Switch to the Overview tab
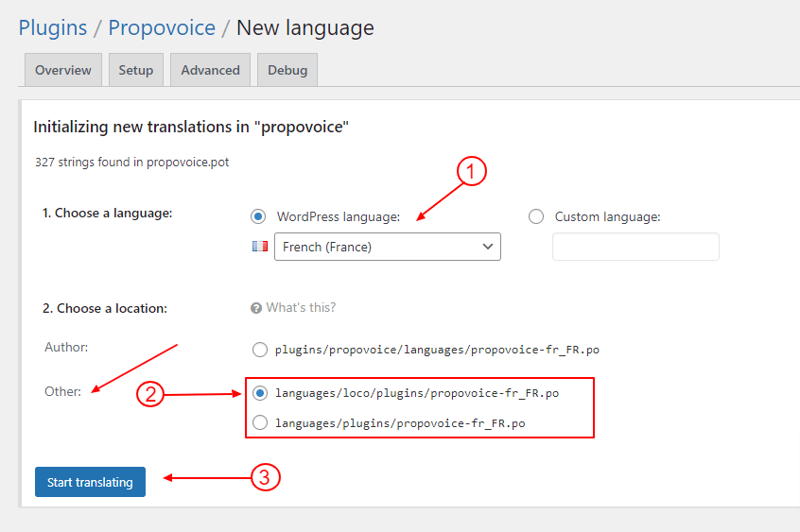This screenshot has height=532, width=800. pyautogui.click(x=63, y=70)
